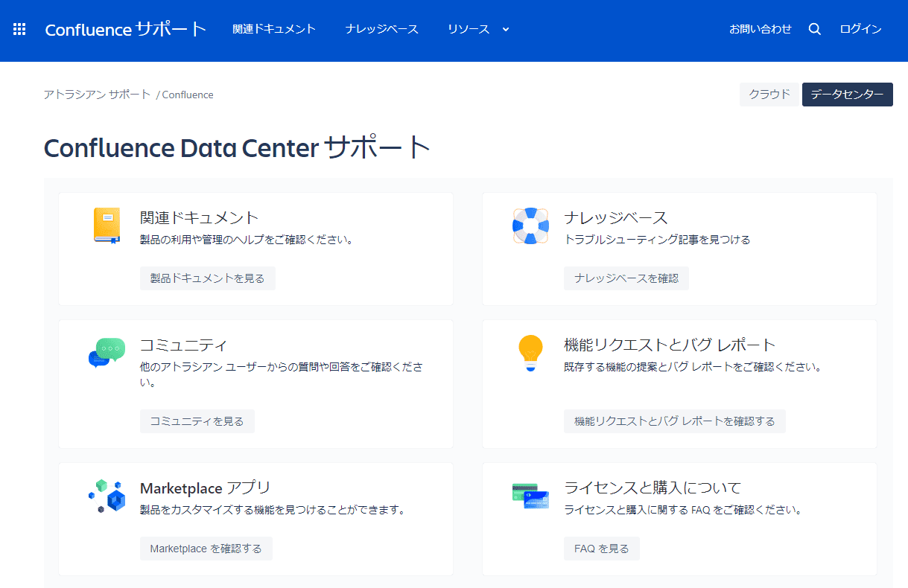Open 関連ドキュメント in the top navigation

click(x=274, y=29)
